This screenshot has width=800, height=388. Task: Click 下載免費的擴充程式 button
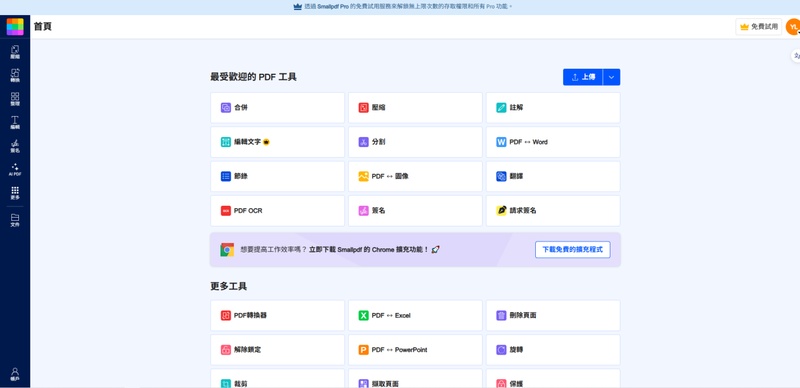pyautogui.click(x=572, y=250)
